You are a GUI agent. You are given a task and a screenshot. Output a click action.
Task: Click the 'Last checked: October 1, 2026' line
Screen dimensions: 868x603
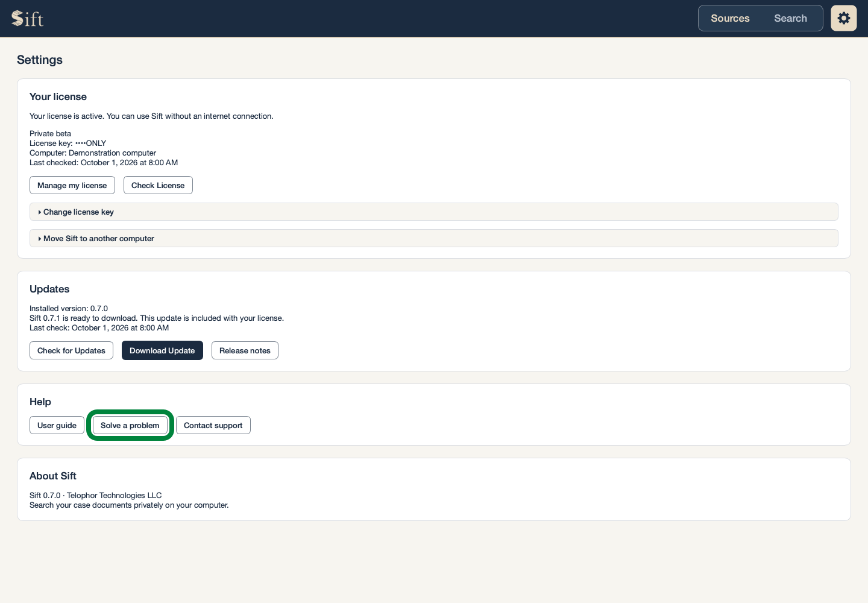coord(104,163)
